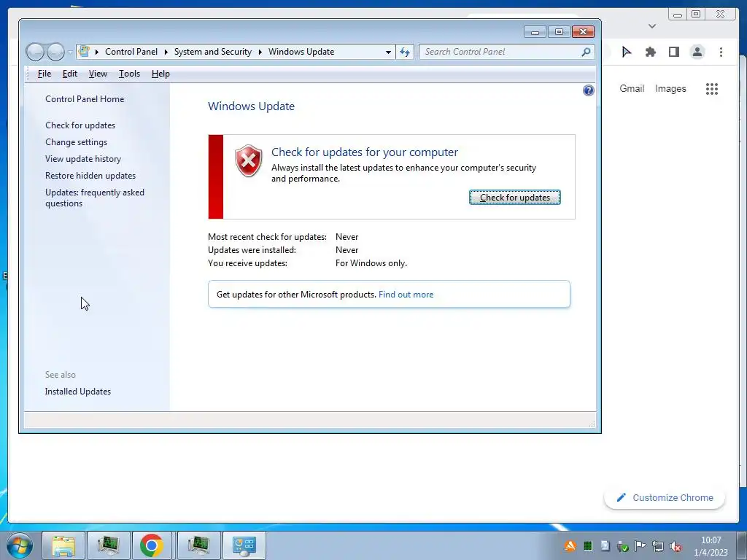
Task: Click the muted volume tray icon
Action: point(675,546)
